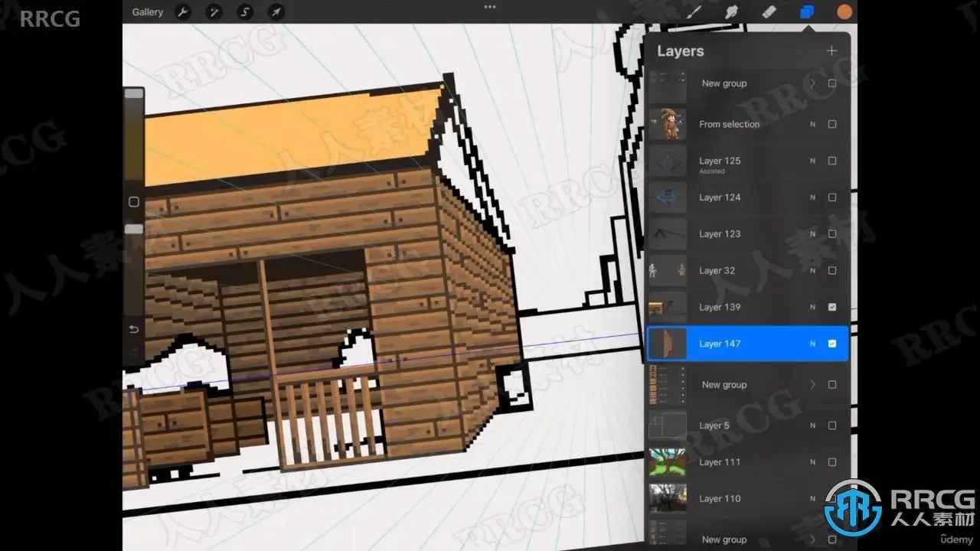This screenshot has width=980, height=551.
Task: Select the "Layer 123" name
Action: [720, 234]
